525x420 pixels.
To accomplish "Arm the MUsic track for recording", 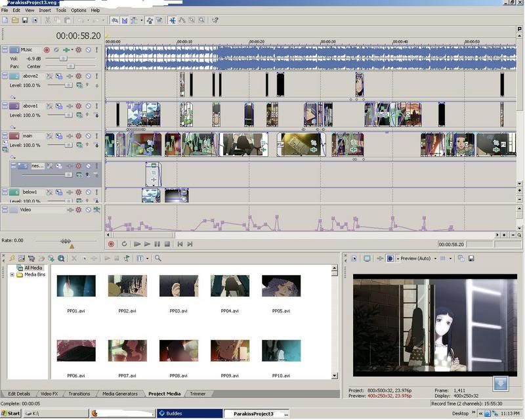I will pos(47,50).
